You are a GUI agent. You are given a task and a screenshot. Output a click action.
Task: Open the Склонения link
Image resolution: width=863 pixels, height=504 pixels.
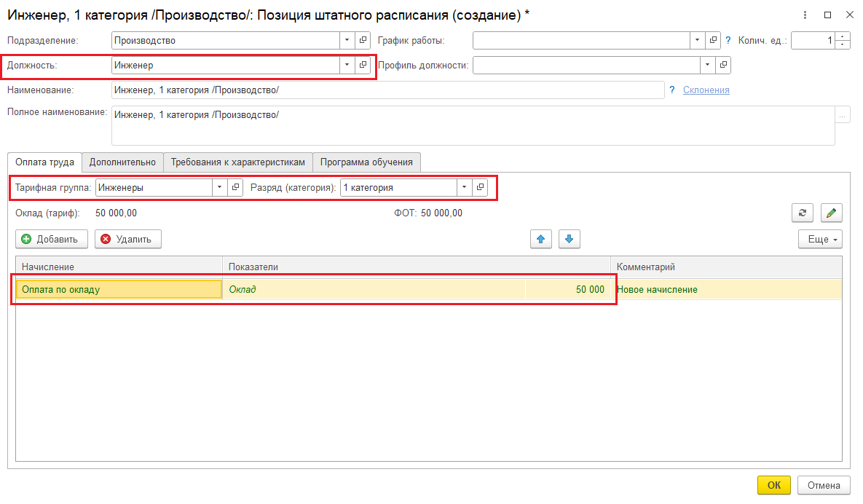tap(706, 90)
